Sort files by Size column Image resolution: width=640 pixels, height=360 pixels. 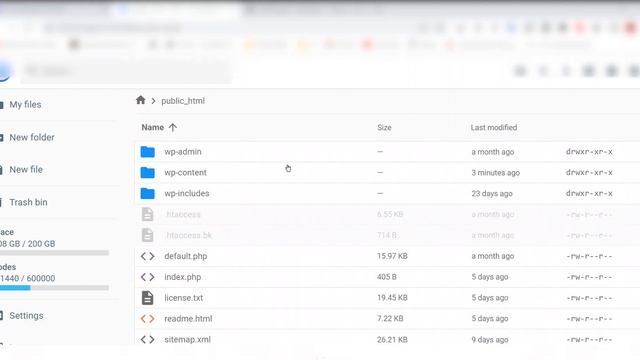point(384,127)
